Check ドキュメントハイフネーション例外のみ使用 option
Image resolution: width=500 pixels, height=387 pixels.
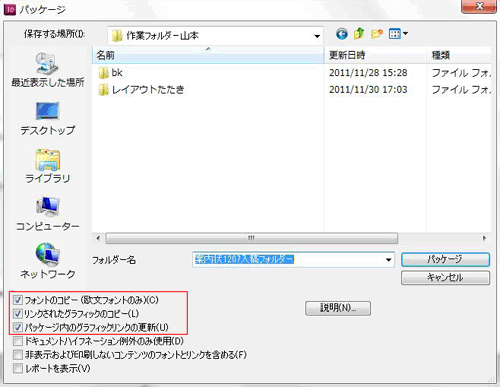18,341
